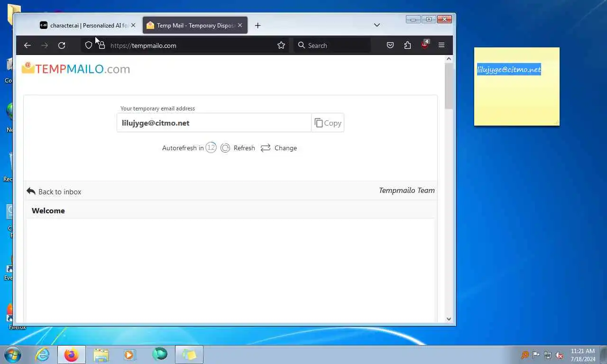Open the tracking protection shield icon
This screenshot has width=607, height=364.
tap(89, 45)
